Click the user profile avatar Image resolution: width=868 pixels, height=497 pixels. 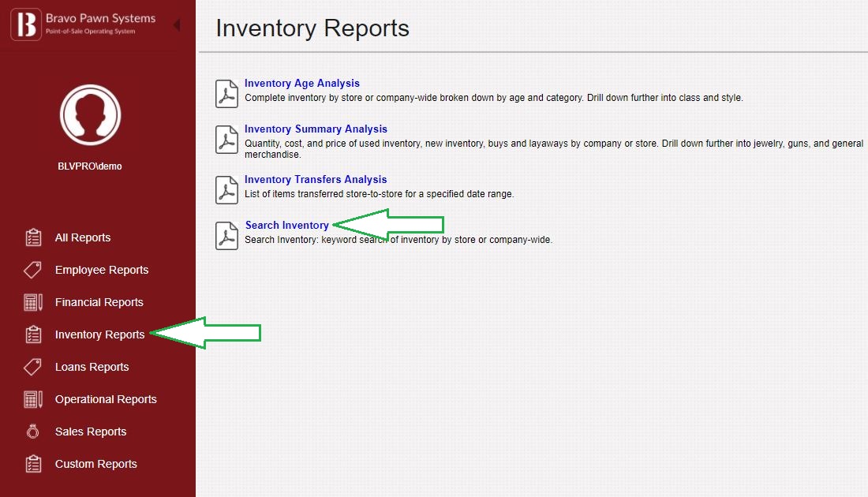click(x=90, y=115)
